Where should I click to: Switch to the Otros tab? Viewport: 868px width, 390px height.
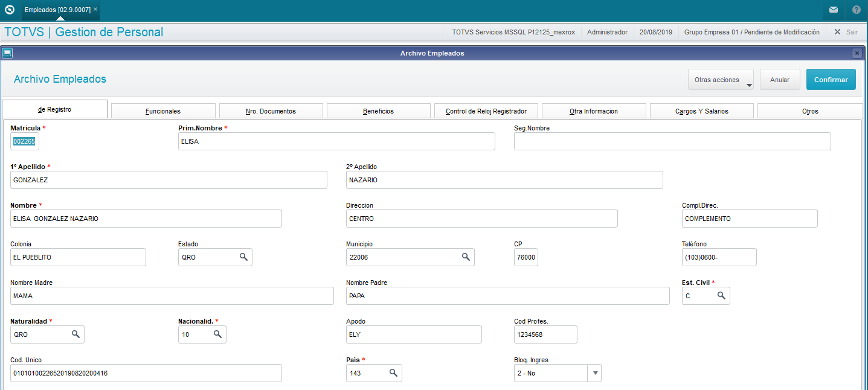click(810, 111)
